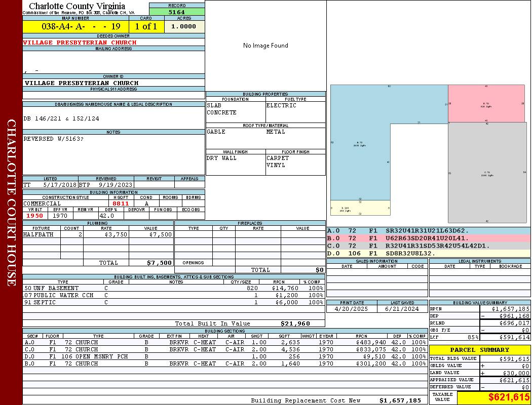Screen dimensions: 532x405
Task: Click building section C.0 72 CHURCH row
Action: pyautogui.click(x=225, y=349)
